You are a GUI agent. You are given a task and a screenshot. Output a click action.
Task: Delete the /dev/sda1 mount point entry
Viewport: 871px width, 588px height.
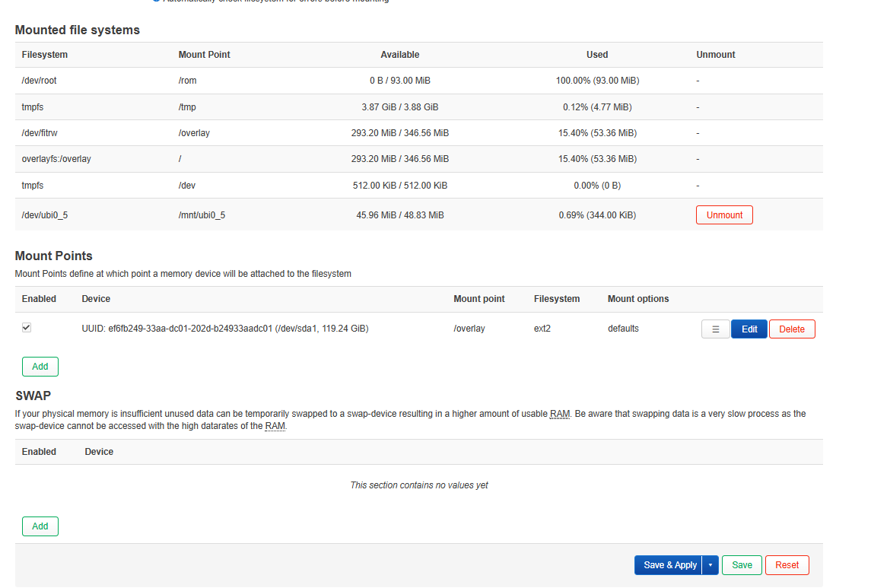[x=791, y=329]
